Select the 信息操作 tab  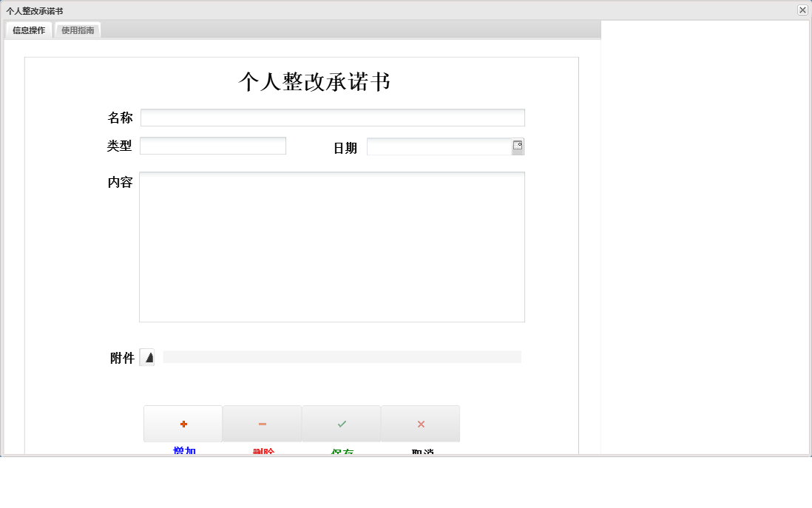pos(28,30)
